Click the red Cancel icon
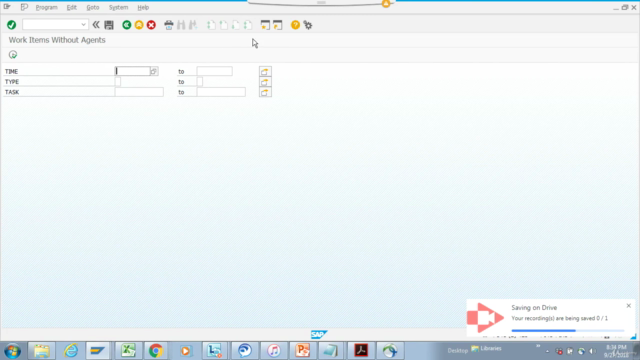Viewport: 640px width, 360px height. (x=151, y=25)
